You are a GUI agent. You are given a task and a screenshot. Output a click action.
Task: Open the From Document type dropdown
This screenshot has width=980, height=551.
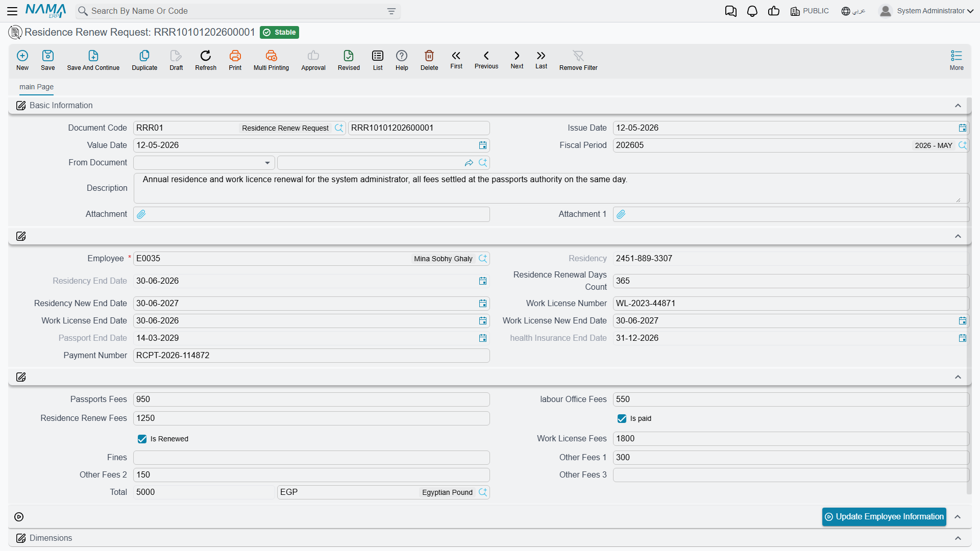(x=204, y=163)
